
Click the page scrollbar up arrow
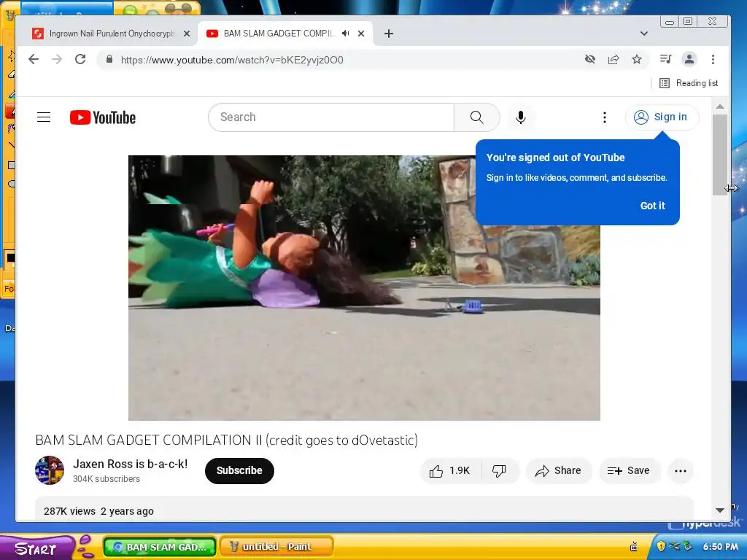tap(720, 106)
